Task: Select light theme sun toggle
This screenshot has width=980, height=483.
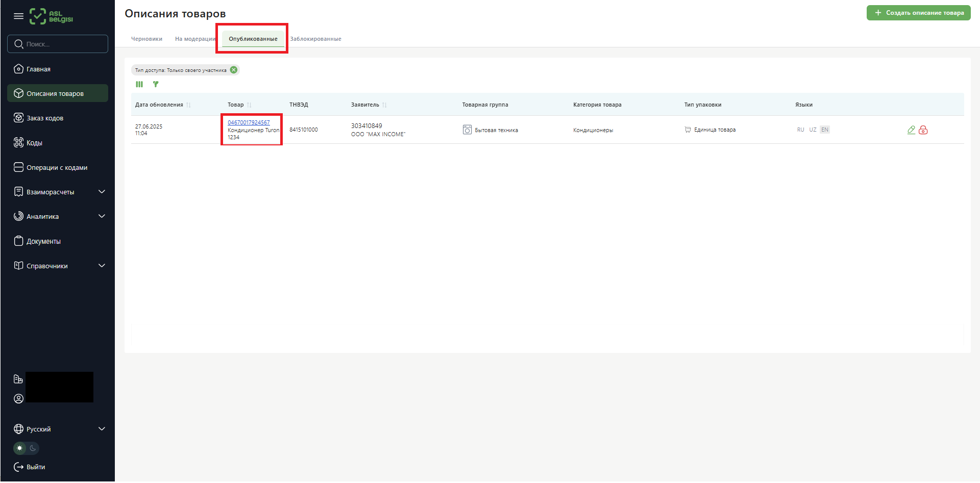Action: 20,448
